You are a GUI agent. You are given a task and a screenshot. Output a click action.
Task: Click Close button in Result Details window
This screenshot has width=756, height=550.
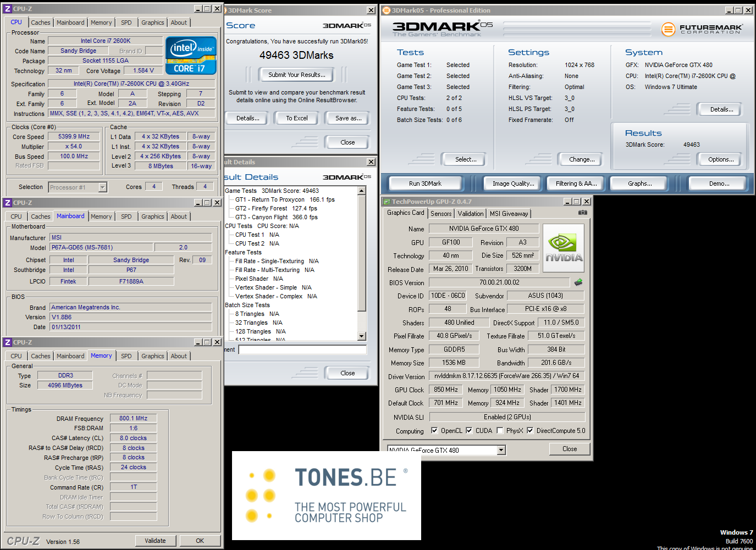347,373
